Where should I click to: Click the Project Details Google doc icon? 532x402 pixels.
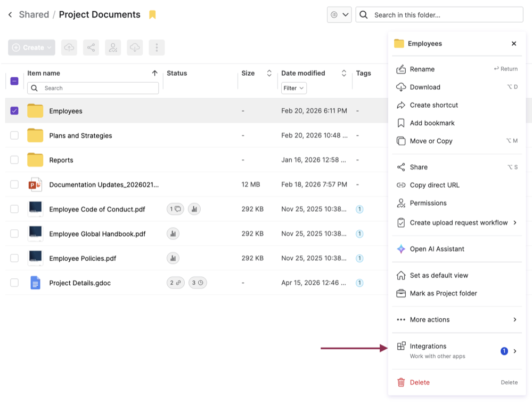click(x=35, y=283)
